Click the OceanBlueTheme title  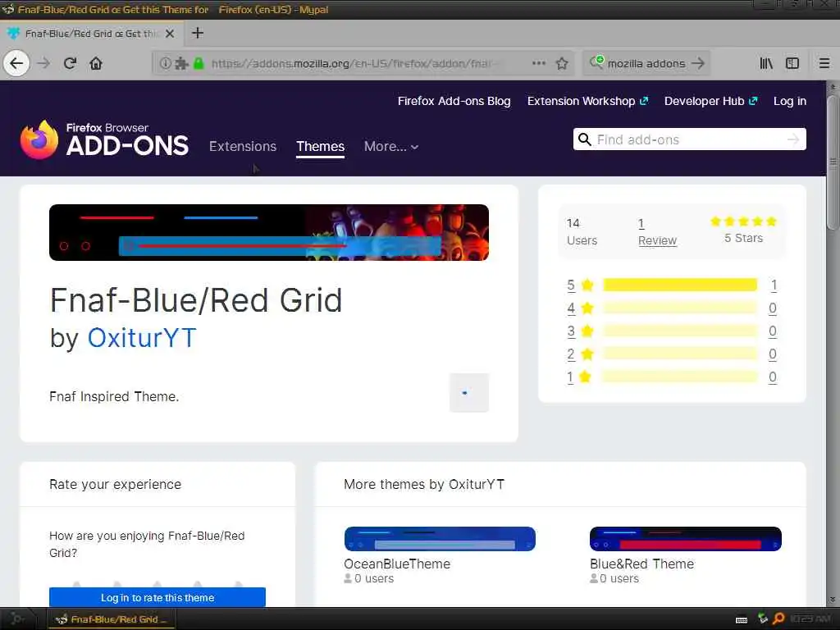coord(397,564)
